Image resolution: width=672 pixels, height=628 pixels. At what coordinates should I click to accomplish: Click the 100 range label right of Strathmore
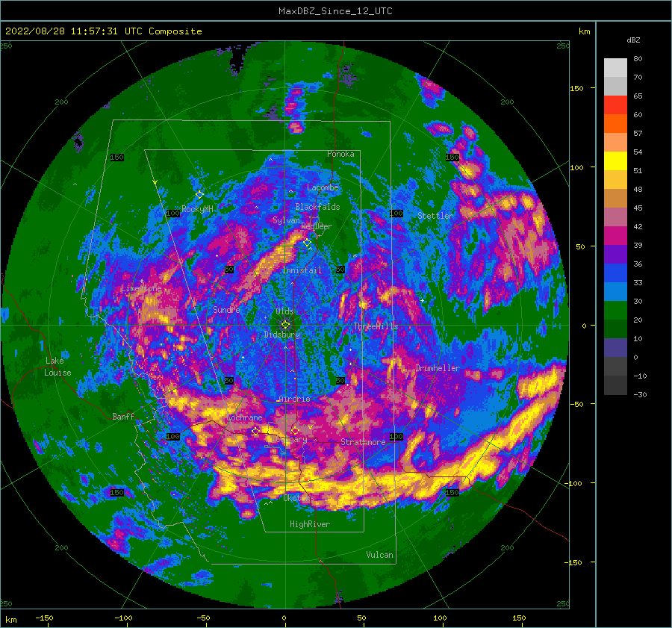[396, 436]
